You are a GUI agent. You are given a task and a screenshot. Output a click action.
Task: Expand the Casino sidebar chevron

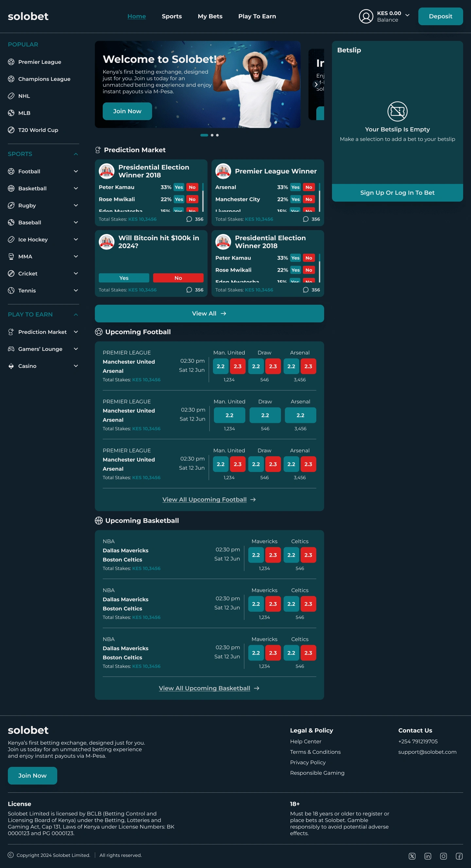76,366
